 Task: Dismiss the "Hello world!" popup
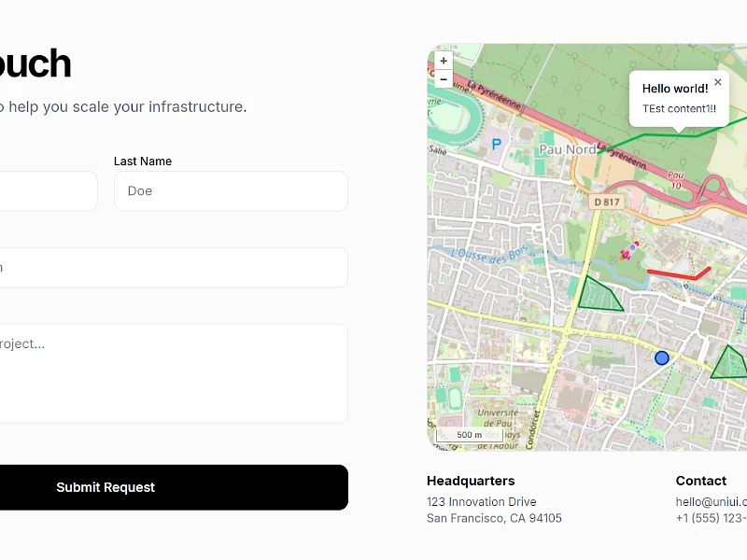click(718, 82)
